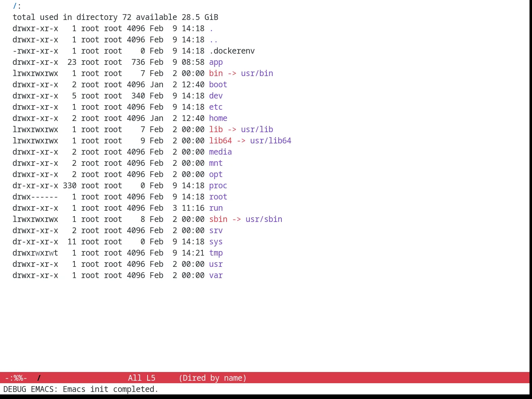Viewport: 532px width, 399px height.
Task: Open the srv directory
Action: pos(216,231)
